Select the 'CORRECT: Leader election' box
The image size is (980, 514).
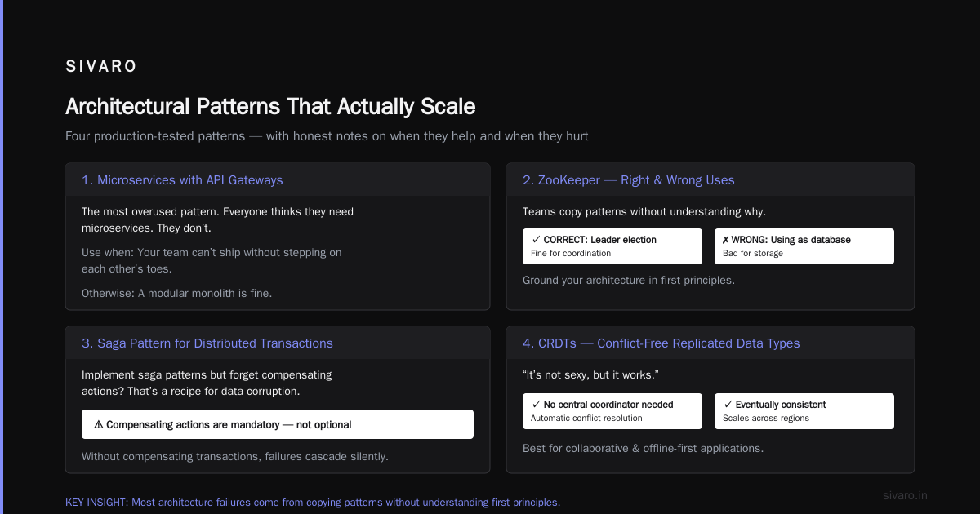[612, 246]
